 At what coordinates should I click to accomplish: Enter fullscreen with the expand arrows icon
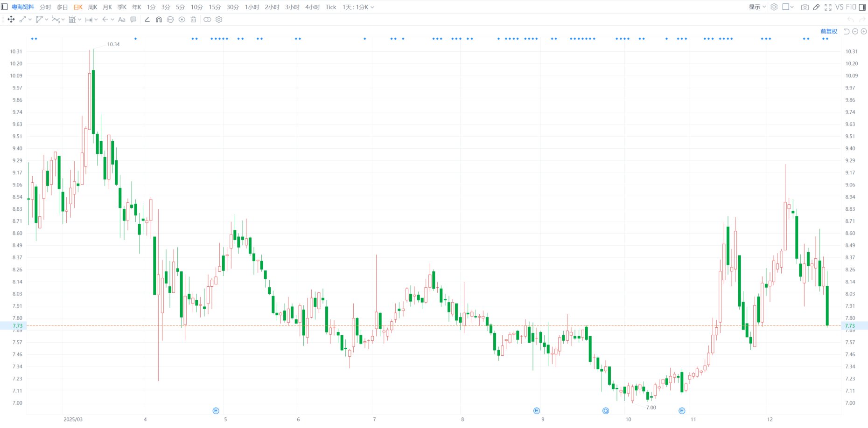click(x=828, y=7)
